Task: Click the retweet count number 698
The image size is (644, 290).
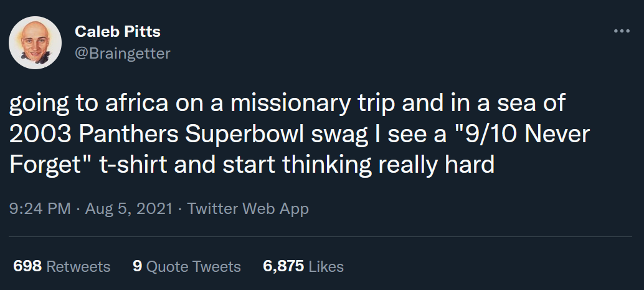Action: (27, 267)
